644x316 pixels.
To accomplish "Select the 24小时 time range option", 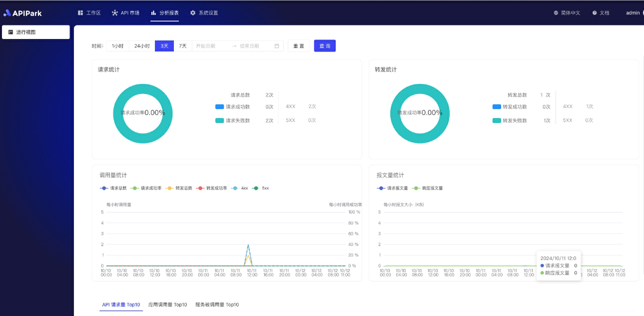I will coord(142,46).
